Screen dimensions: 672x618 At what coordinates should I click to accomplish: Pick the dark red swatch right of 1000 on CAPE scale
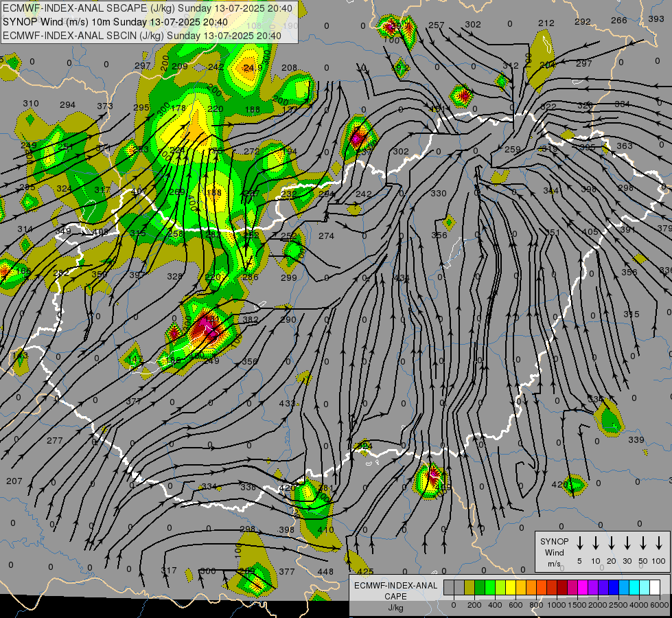click(562, 587)
